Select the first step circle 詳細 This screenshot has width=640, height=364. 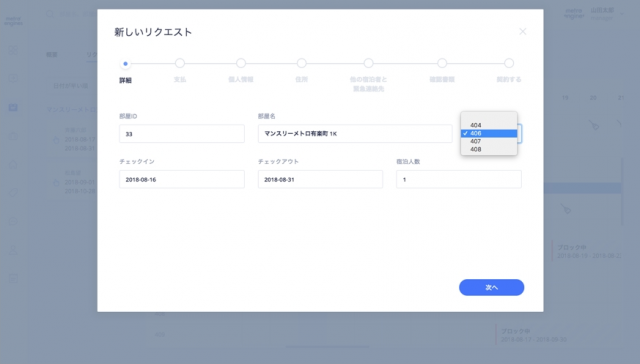coord(125,64)
